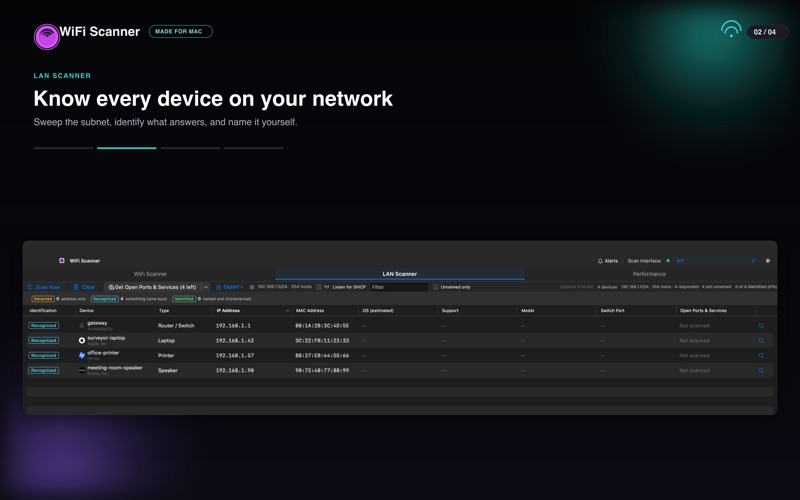
Task: Jump to fourth slide progress bar
Action: point(254,148)
